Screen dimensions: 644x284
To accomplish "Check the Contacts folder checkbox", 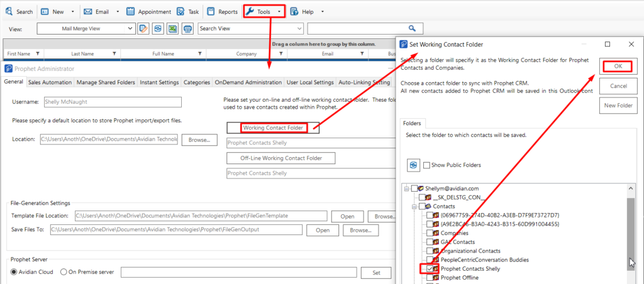I will click(422, 206).
